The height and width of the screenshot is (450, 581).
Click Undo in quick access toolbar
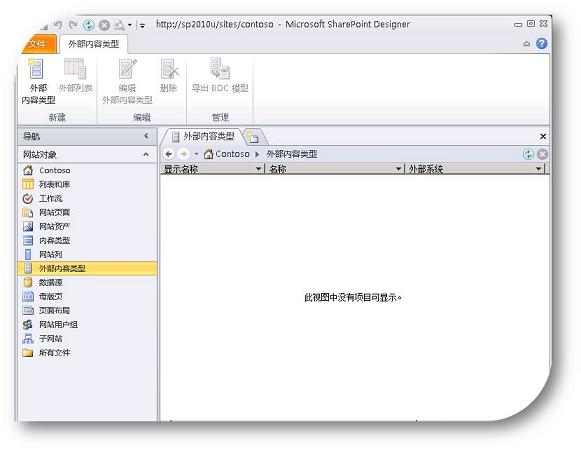(x=58, y=25)
